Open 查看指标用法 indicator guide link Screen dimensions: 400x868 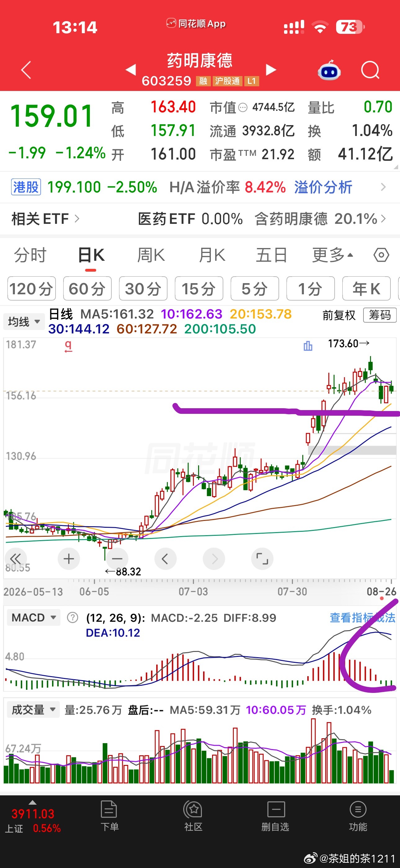tap(362, 618)
